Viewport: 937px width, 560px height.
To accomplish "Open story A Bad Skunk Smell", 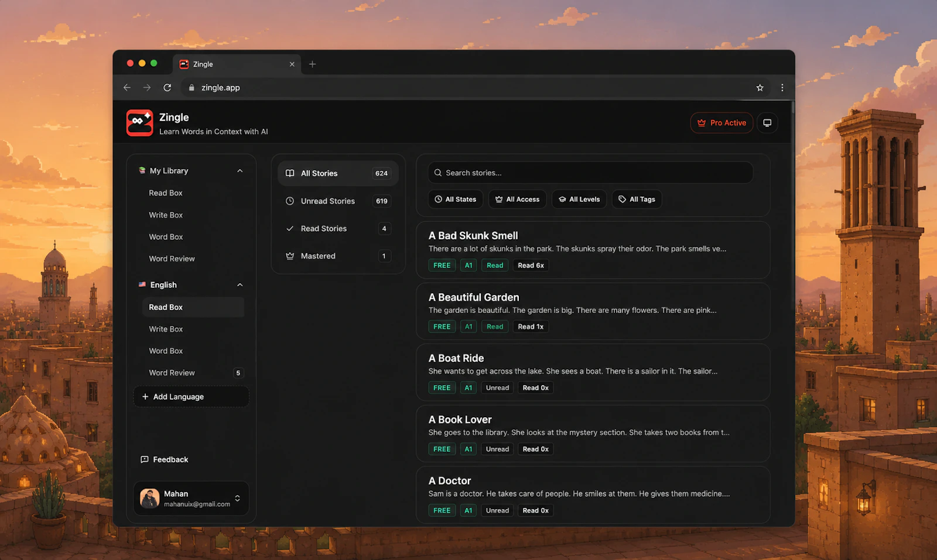I will [x=593, y=250].
